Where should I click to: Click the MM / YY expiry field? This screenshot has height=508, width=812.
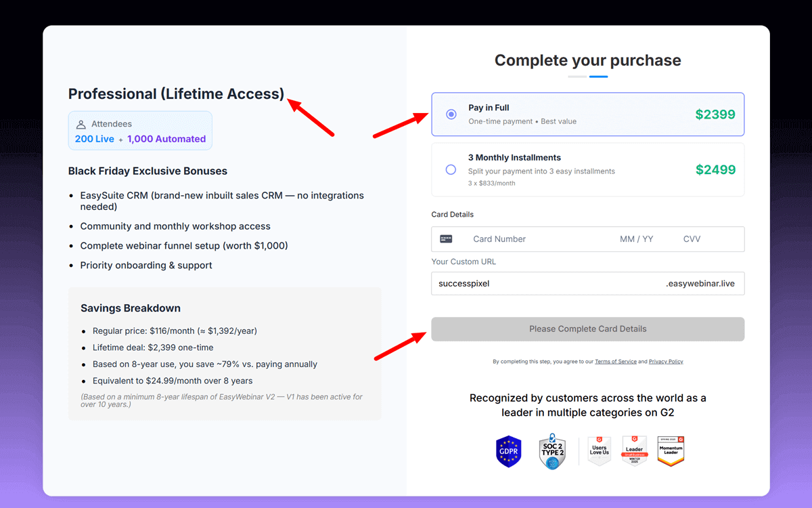(x=636, y=238)
